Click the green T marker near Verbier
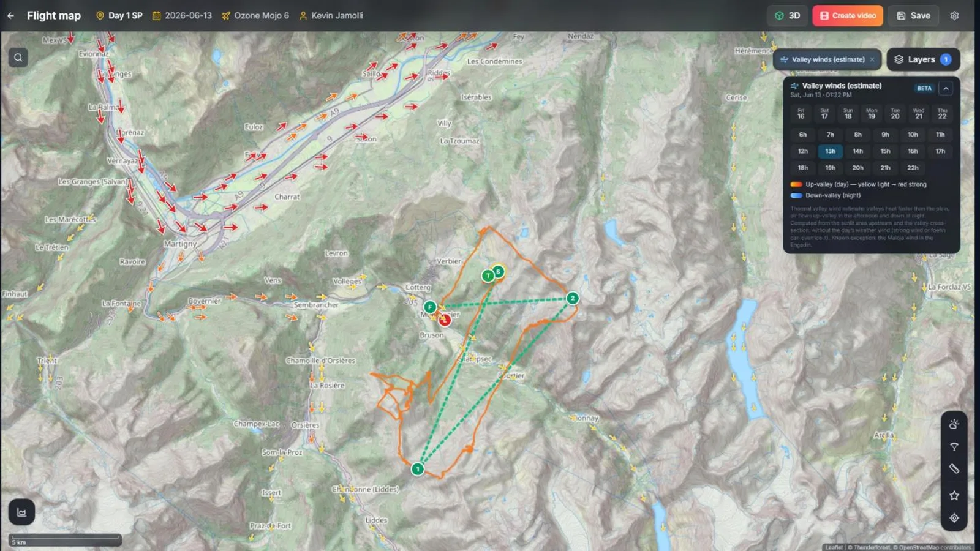The image size is (980, 551). (x=488, y=275)
